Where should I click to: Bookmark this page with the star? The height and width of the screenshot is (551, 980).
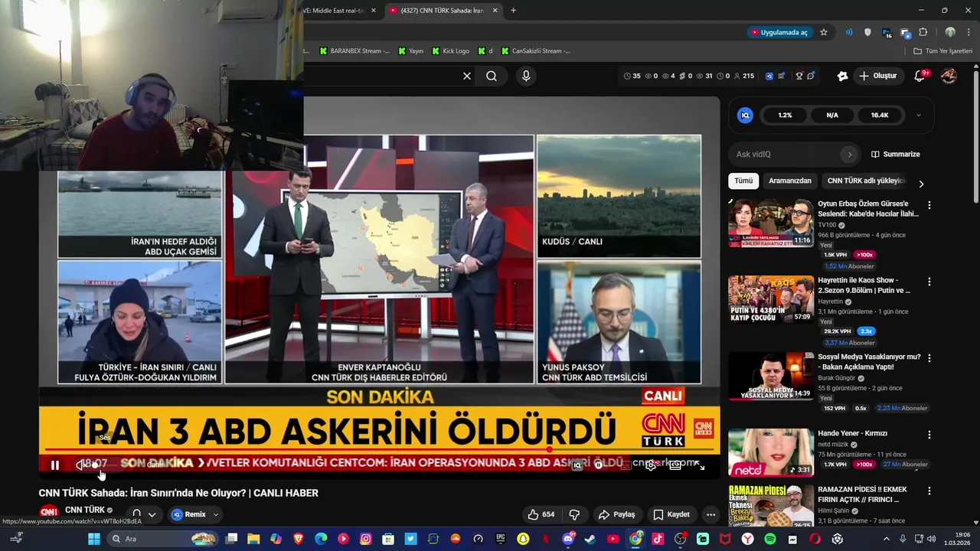tap(824, 32)
